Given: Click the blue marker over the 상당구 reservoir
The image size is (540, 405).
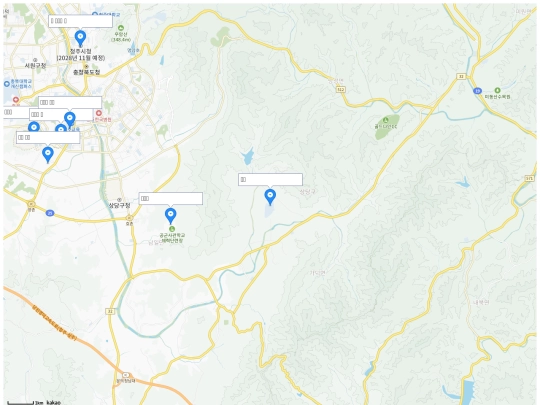Looking at the screenshot, I should click(270, 197).
